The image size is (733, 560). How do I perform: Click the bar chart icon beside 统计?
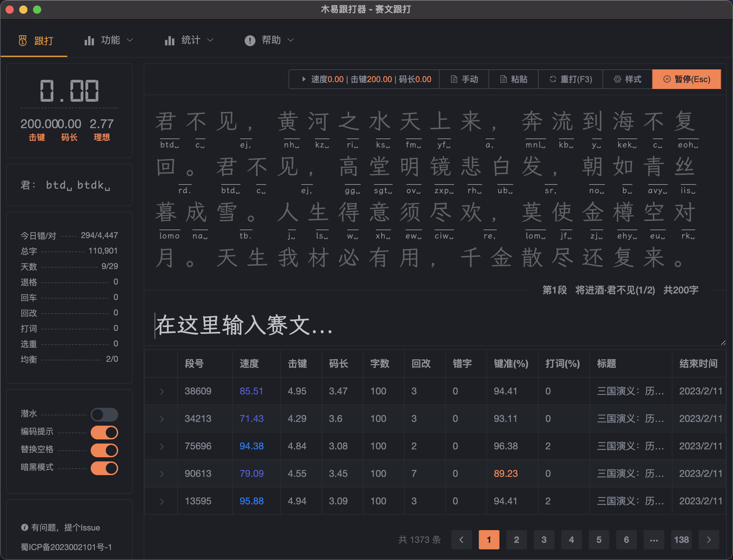click(x=170, y=41)
